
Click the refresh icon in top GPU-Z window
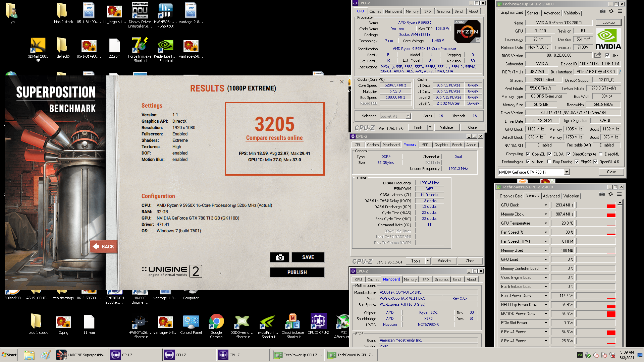point(611,11)
